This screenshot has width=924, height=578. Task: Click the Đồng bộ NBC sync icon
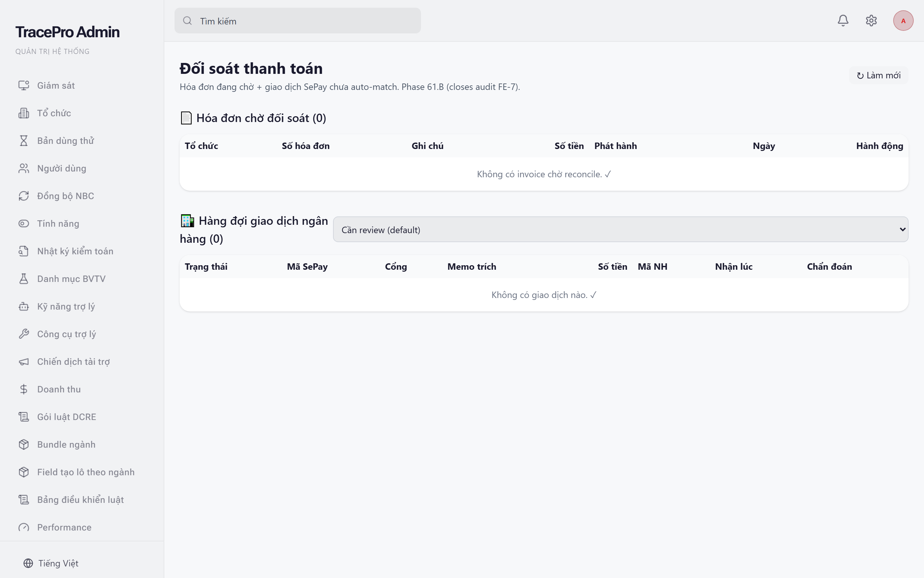tap(24, 196)
